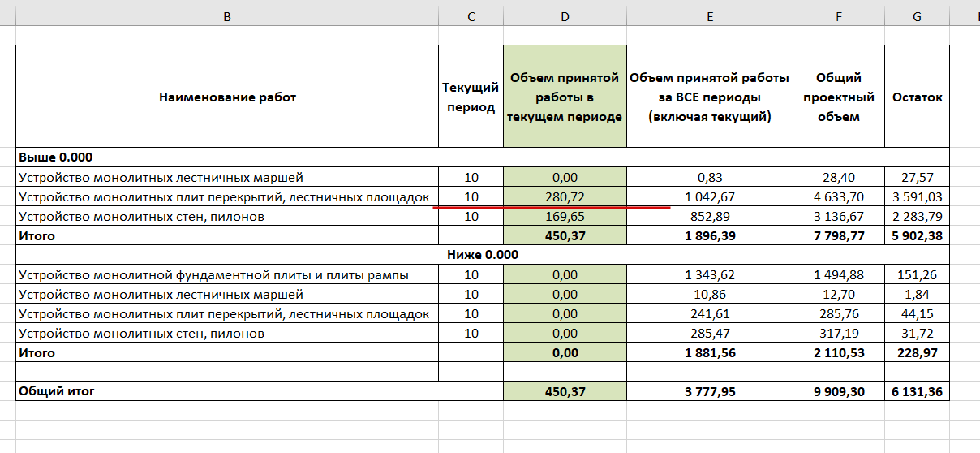The width and height of the screenshot is (980, 453).
Task: Click cell with value 1,84
Action: click(x=917, y=295)
